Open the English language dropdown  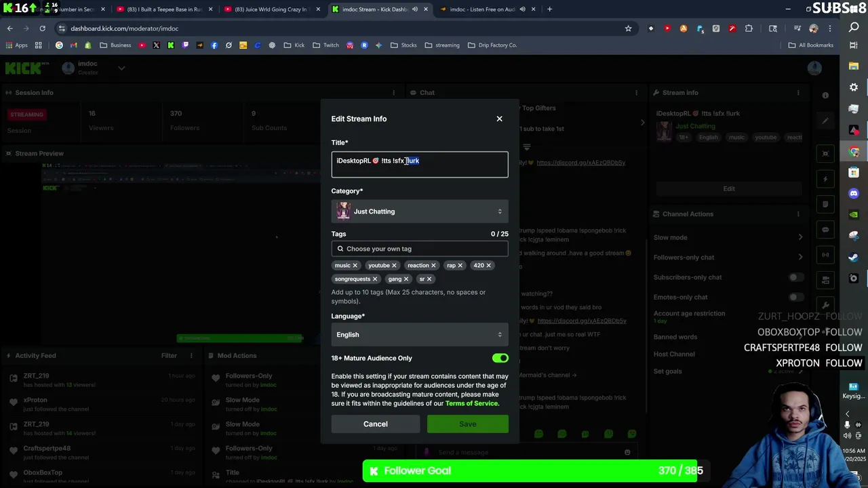click(x=420, y=335)
